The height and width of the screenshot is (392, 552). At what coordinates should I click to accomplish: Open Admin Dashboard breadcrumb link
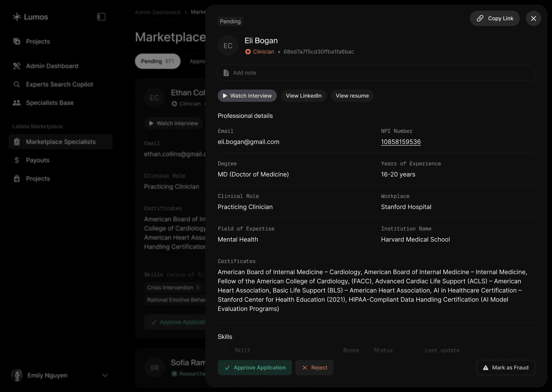coord(157,12)
